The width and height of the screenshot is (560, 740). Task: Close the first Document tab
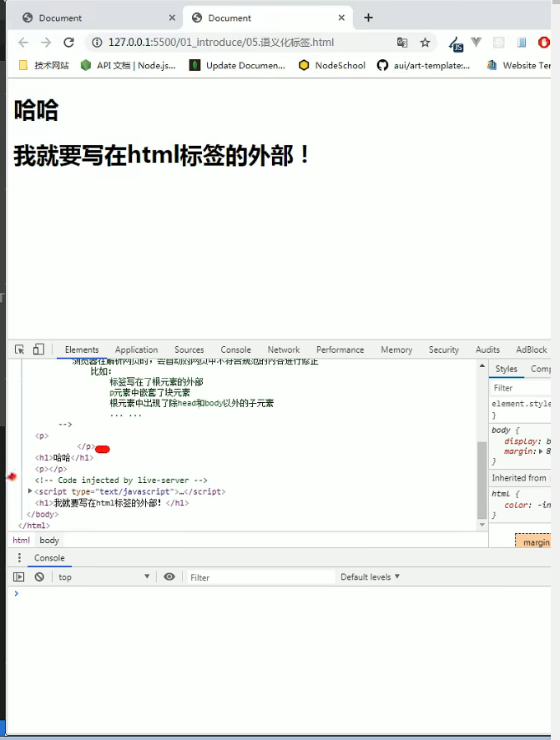tap(172, 18)
